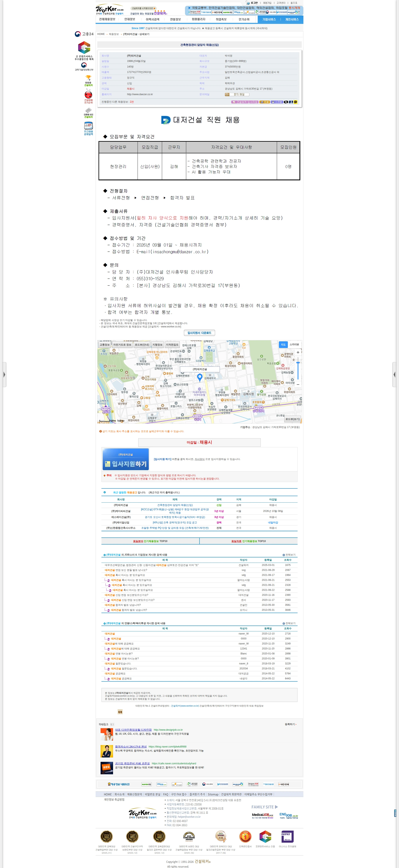The height and width of the screenshot is (868, 399).
Task: Open 합격자소서 24시간내 완성 ad thumbnail
Action: [x=107, y=751]
